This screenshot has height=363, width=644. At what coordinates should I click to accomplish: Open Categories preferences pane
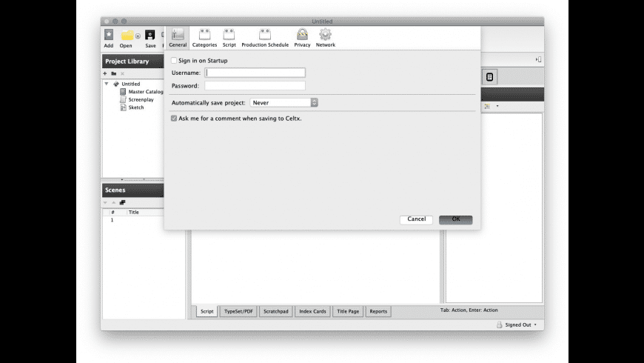(204, 35)
